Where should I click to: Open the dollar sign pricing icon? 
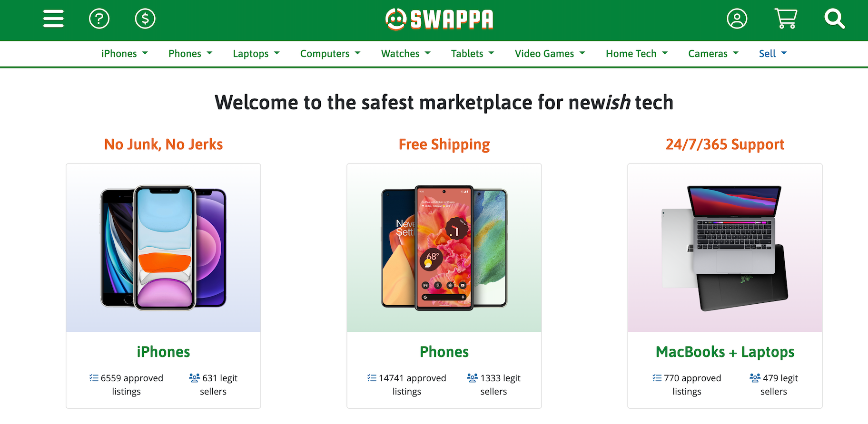[145, 19]
